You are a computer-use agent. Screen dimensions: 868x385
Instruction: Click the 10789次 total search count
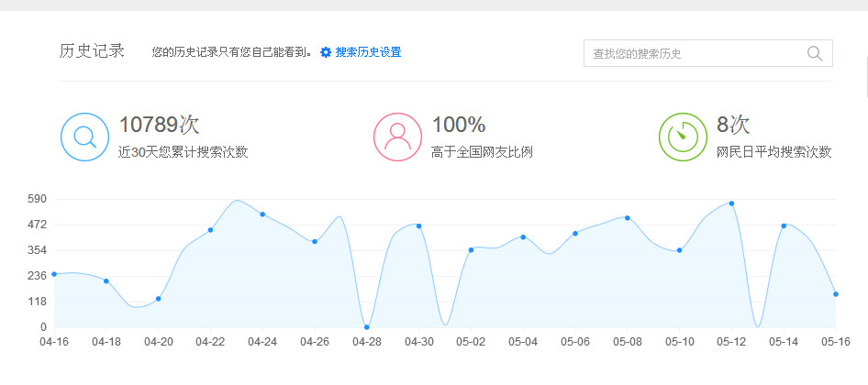[159, 125]
